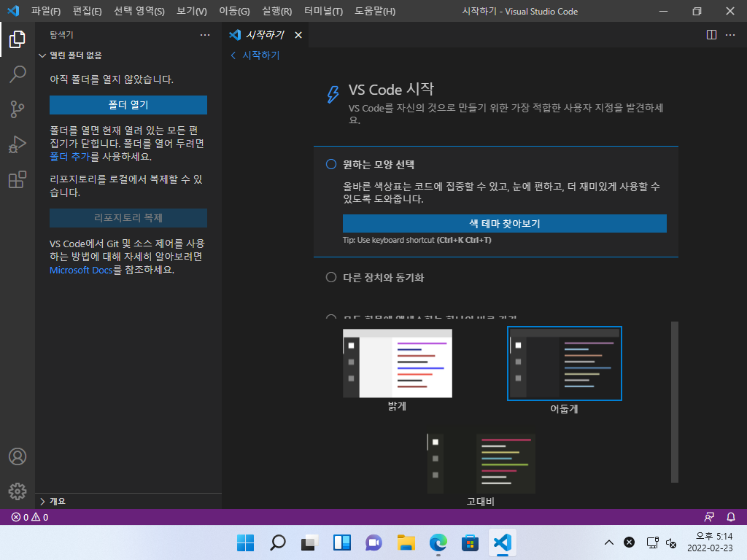Open the 선택 영역(S) menu

(139, 11)
